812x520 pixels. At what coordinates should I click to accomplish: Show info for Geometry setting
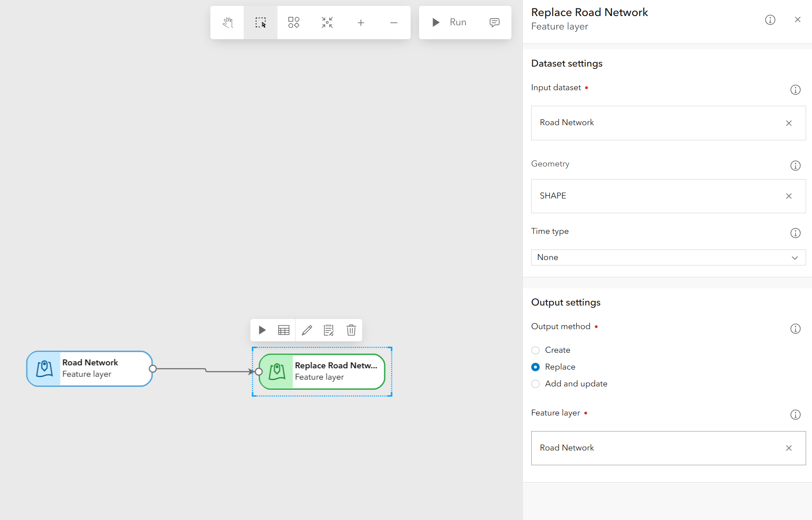point(795,166)
